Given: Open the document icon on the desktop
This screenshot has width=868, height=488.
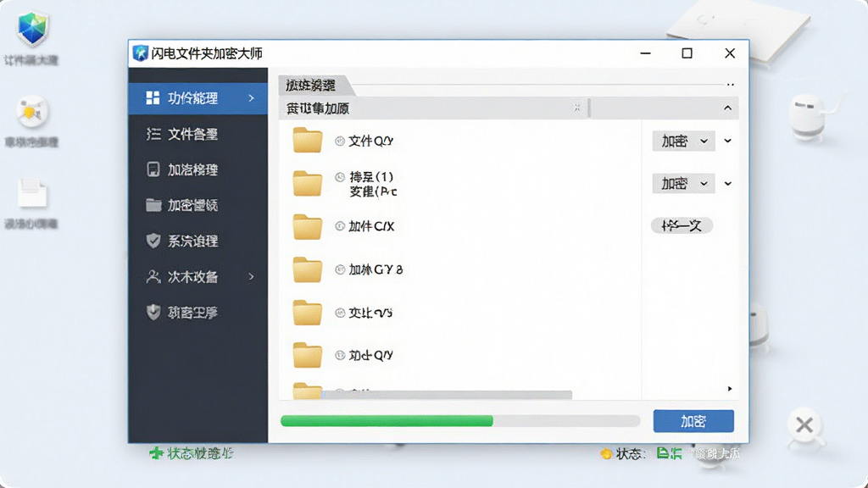Looking at the screenshot, I should [33, 194].
